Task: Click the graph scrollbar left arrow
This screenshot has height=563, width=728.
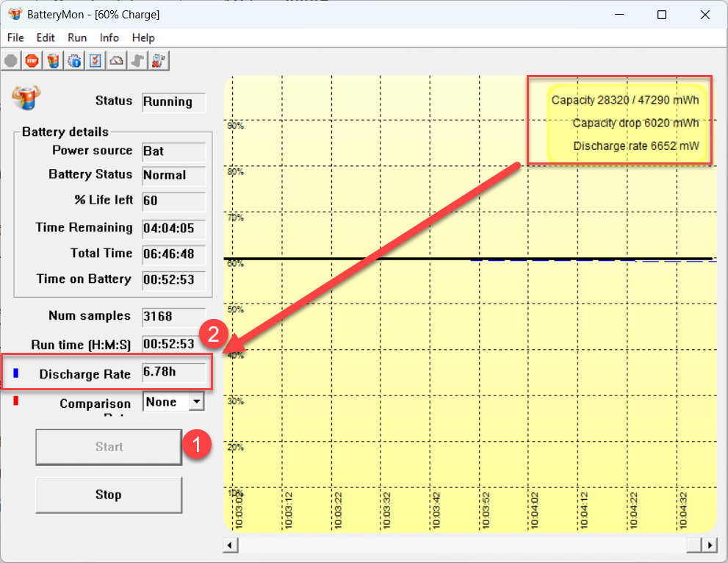Action: (x=230, y=545)
